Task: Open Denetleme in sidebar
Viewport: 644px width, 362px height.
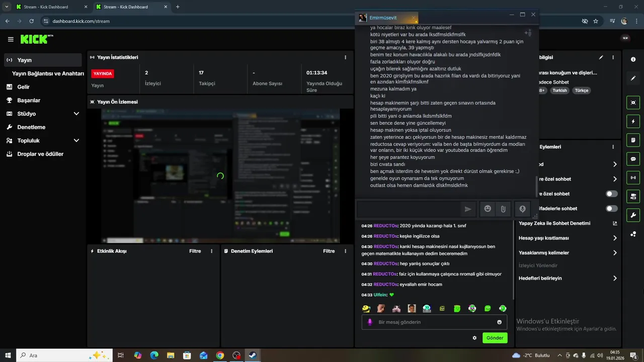Action: (x=43, y=127)
